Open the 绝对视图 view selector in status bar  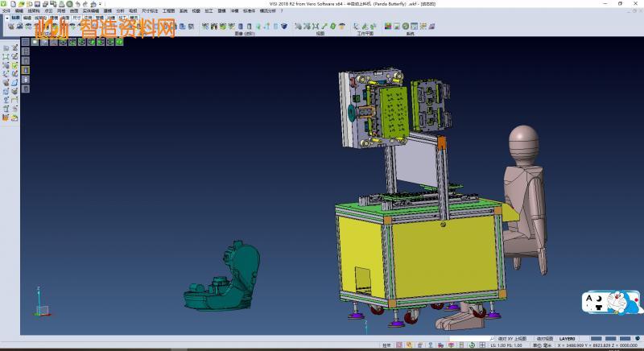tap(543, 339)
